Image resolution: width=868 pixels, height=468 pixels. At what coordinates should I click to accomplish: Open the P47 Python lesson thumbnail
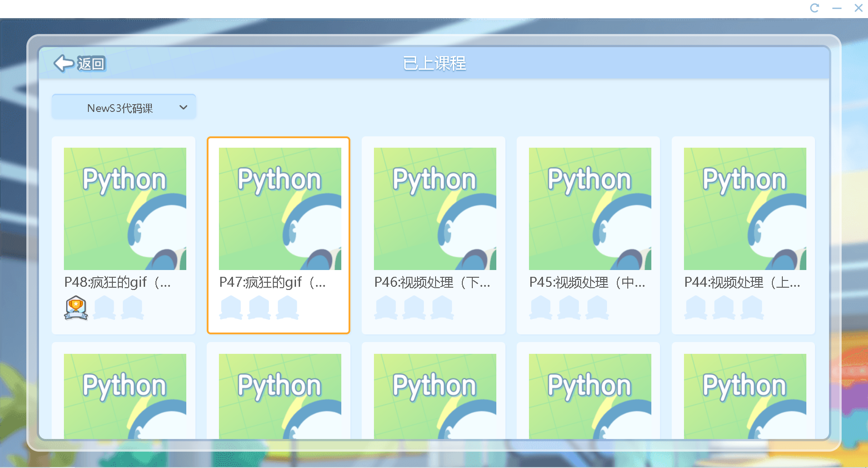[x=280, y=209]
